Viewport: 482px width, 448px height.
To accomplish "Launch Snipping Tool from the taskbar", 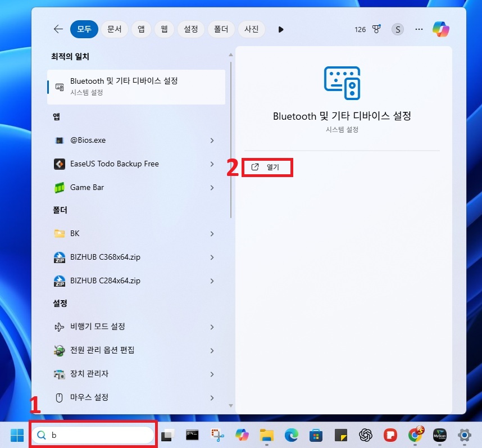I will point(217,435).
